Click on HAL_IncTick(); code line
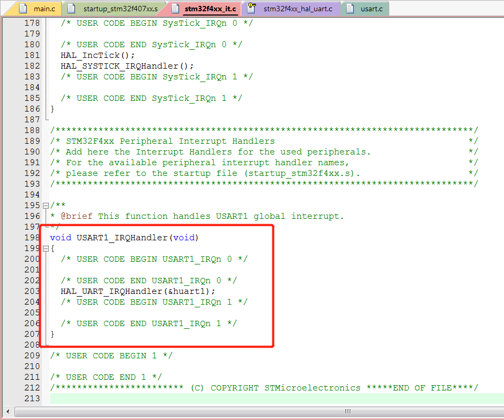Image resolution: width=504 pixels, height=420 pixels. pos(98,55)
